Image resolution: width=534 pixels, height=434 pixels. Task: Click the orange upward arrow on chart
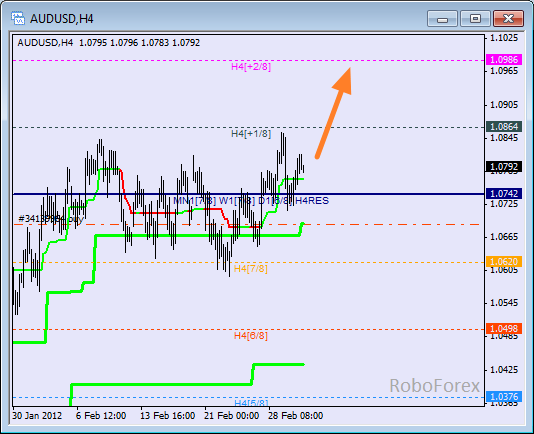[x=334, y=113]
